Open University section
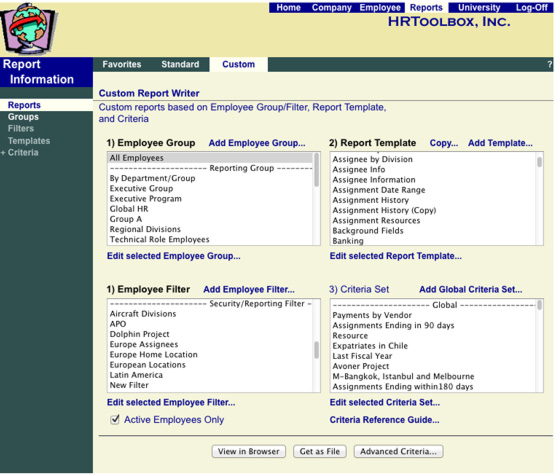This screenshot has height=475, width=556. coord(479,7)
